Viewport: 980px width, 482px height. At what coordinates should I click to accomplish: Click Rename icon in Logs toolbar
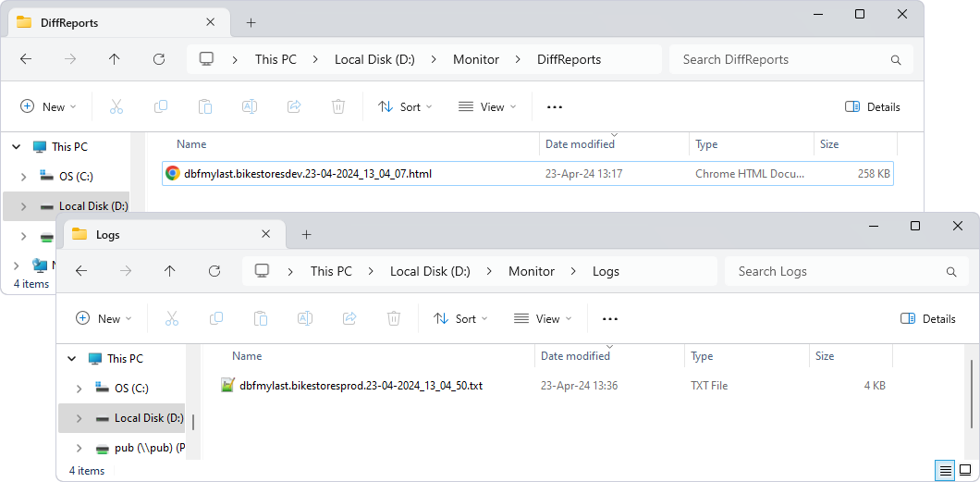(305, 319)
